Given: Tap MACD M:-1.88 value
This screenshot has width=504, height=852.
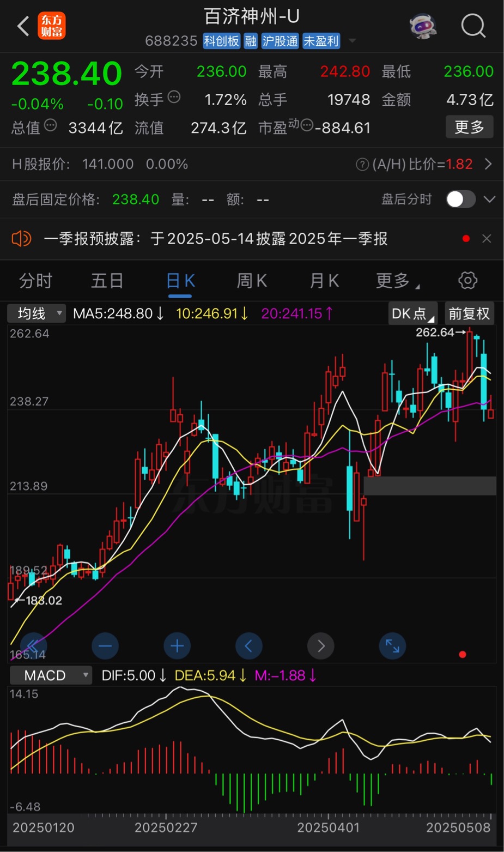Looking at the screenshot, I should [x=286, y=675].
